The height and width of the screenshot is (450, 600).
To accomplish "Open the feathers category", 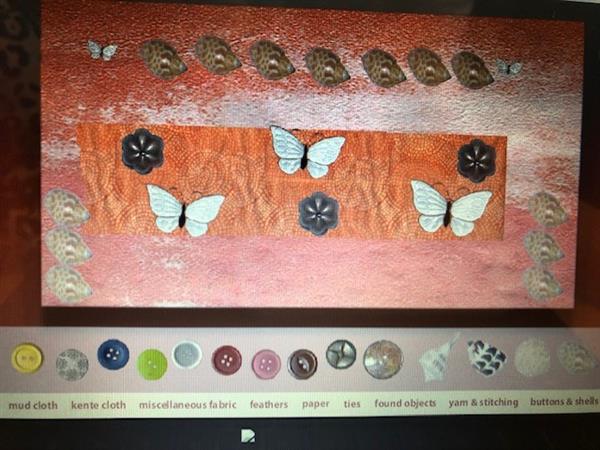I will coord(269,404).
